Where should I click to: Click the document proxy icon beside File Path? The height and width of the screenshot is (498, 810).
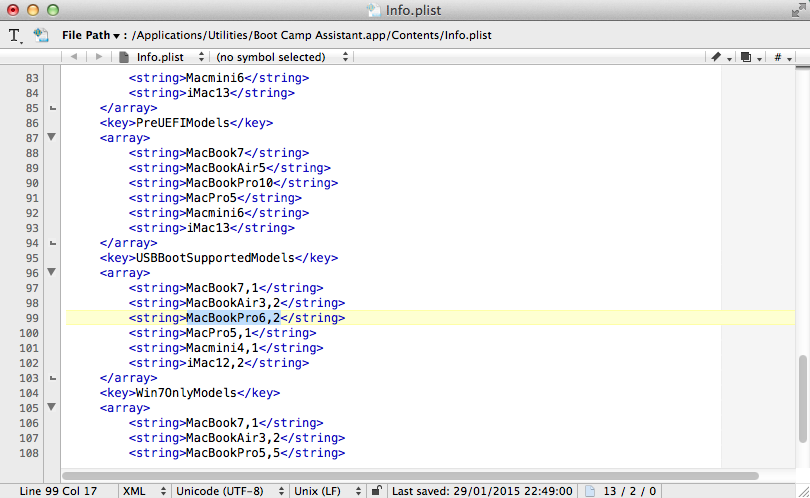tap(41, 35)
